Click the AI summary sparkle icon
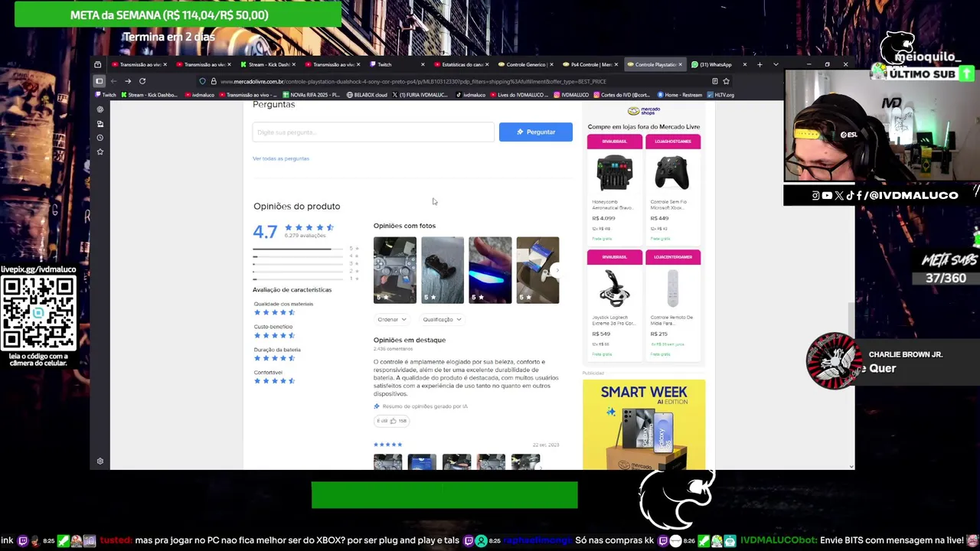This screenshot has width=980, height=551. click(377, 406)
